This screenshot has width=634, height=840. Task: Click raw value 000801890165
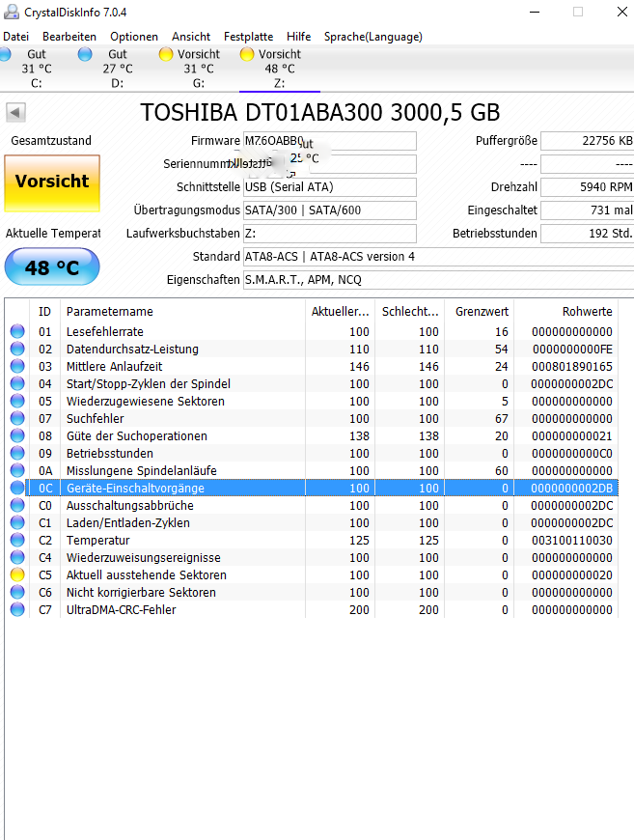click(x=572, y=367)
